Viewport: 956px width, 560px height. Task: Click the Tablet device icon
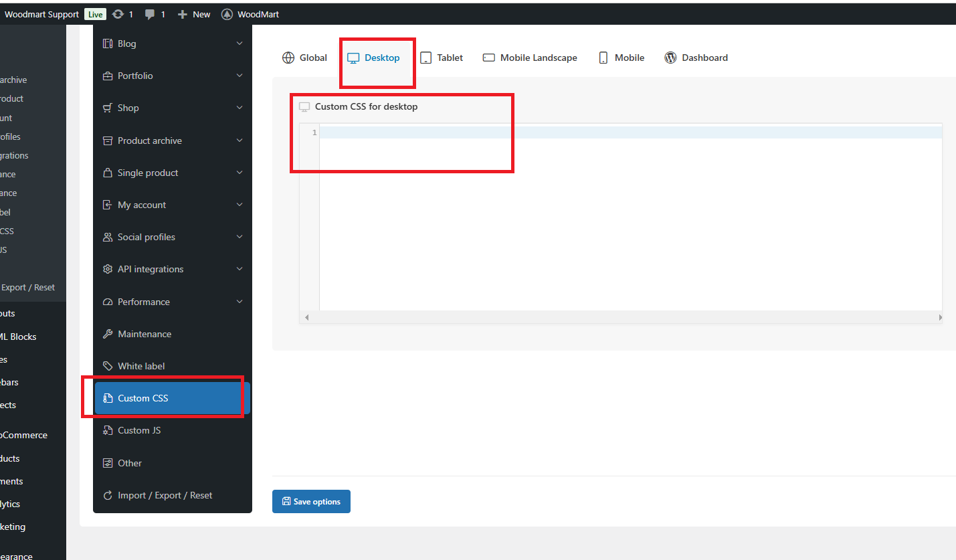[x=425, y=58]
